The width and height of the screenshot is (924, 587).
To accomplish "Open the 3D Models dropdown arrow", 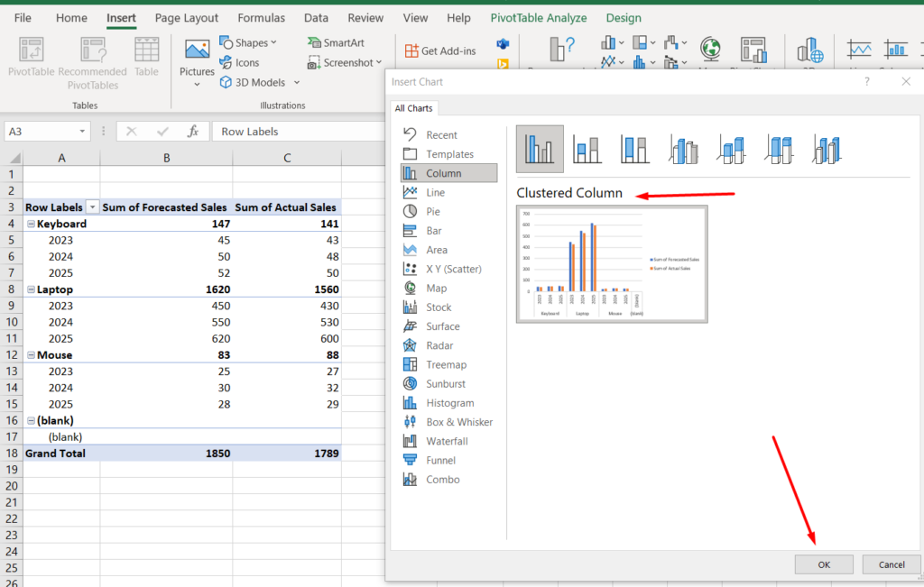I will [x=297, y=82].
